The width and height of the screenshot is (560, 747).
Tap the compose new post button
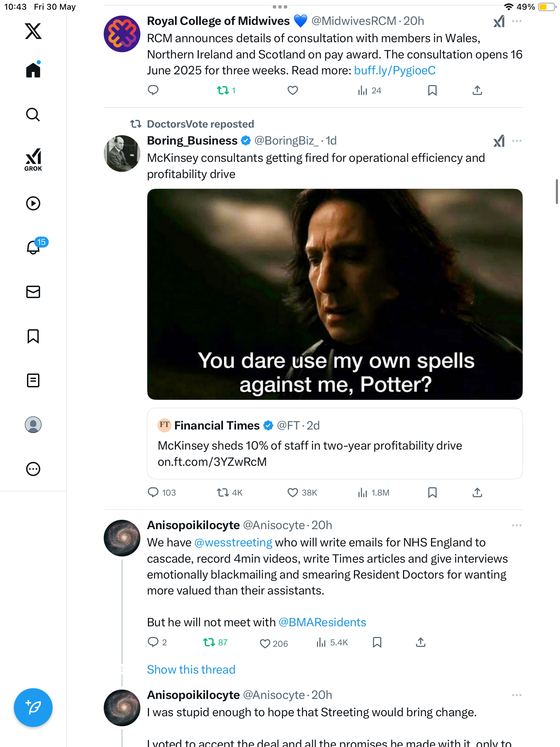point(33,708)
